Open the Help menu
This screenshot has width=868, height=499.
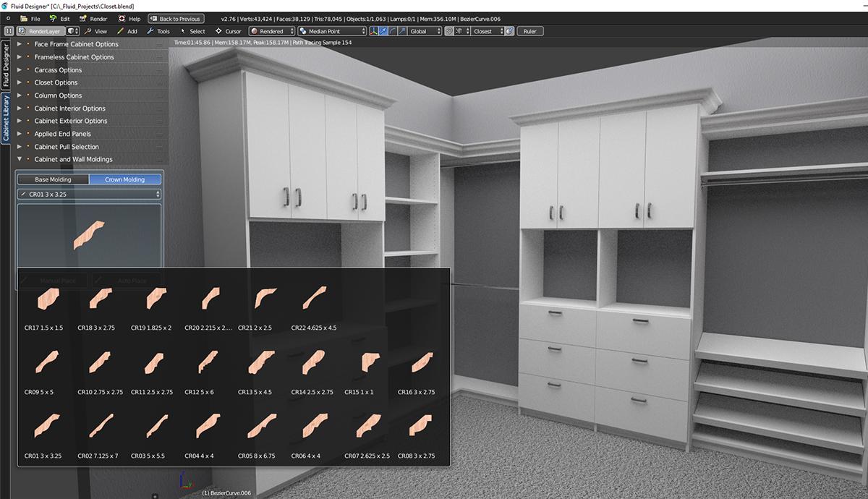point(129,18)
